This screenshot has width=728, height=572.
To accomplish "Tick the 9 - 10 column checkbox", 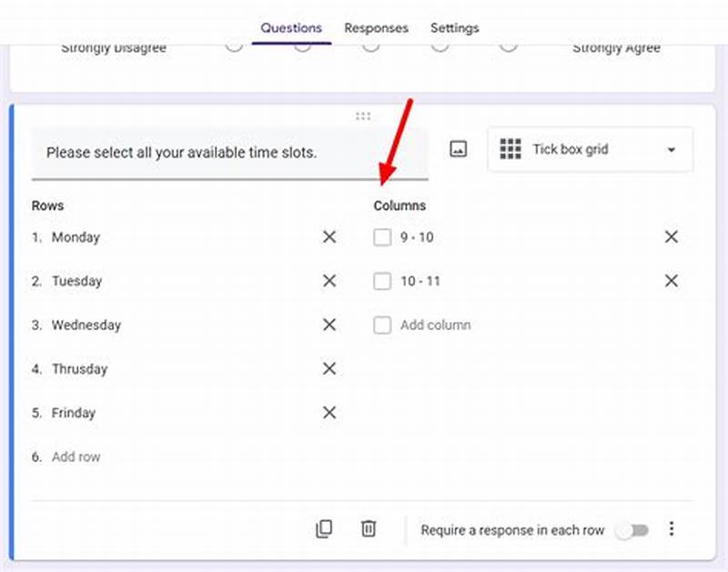I will click(x=382, y=236).
